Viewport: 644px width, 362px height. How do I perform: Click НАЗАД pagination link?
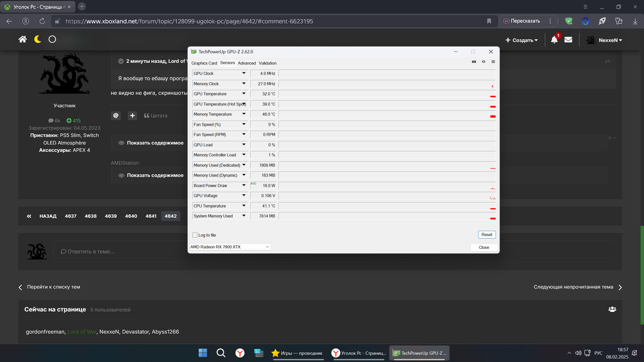(48, 216)
